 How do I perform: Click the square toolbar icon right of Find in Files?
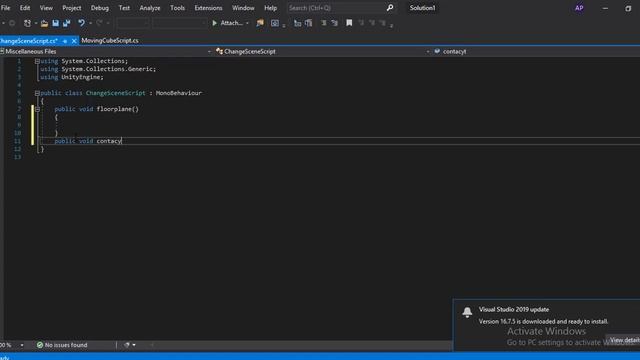pyautogui.click(x=275, y=23)
